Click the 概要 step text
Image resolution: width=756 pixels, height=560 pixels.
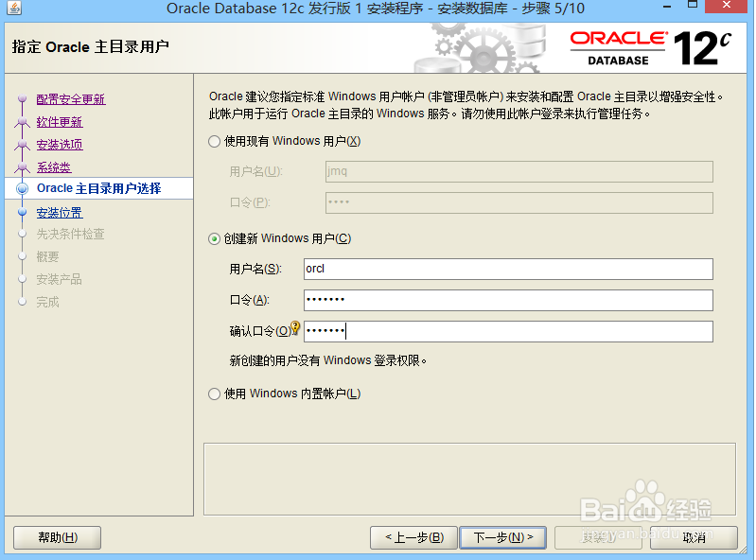tap(47, 257)
